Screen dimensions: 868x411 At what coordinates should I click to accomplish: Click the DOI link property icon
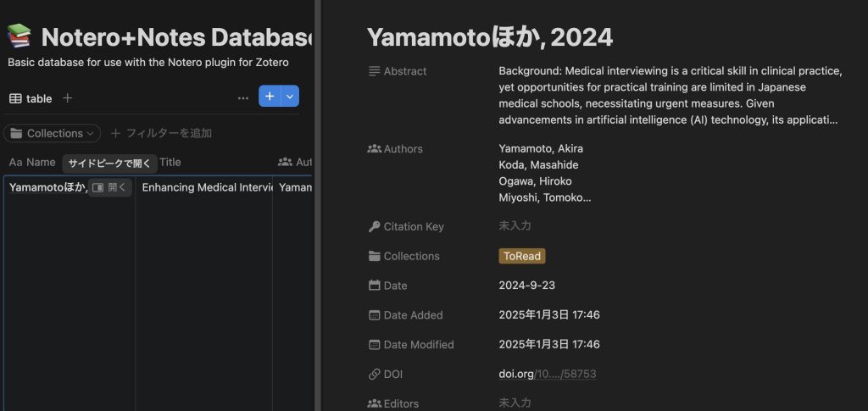click(374, 375)
